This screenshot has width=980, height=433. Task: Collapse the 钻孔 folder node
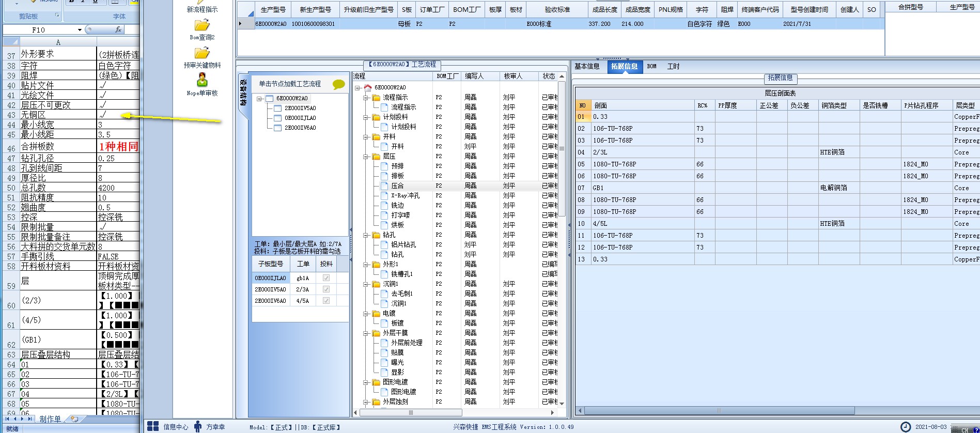(366, 235)
